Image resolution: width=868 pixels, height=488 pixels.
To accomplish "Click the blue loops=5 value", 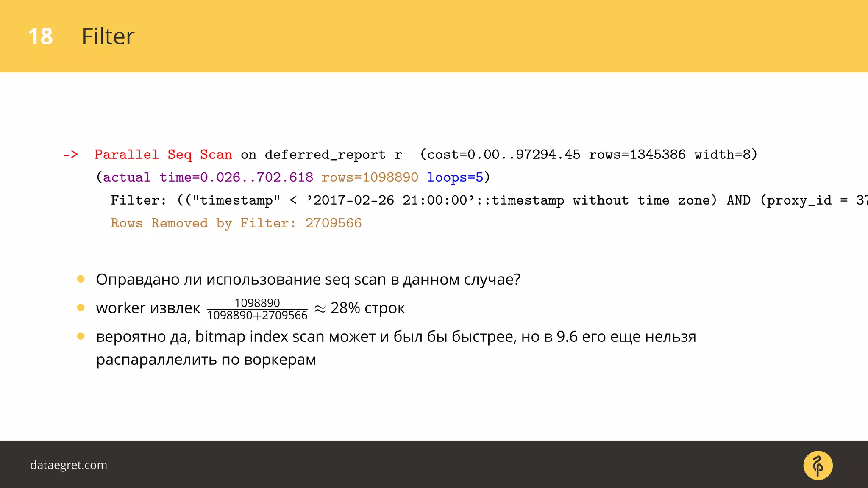I will point(455,177).
